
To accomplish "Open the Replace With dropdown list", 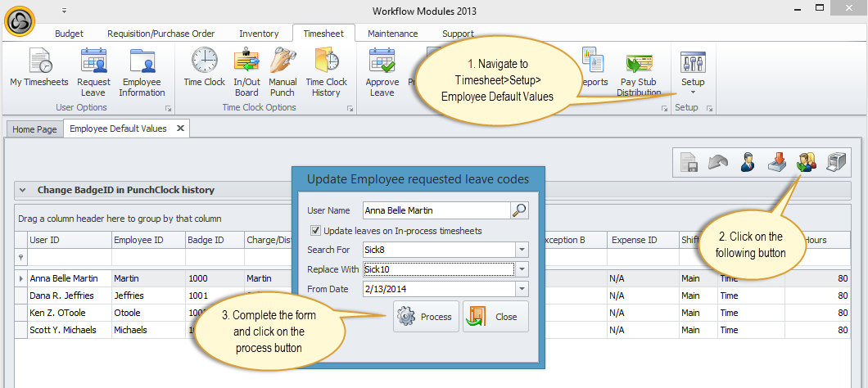I will (x=522, y=269).
